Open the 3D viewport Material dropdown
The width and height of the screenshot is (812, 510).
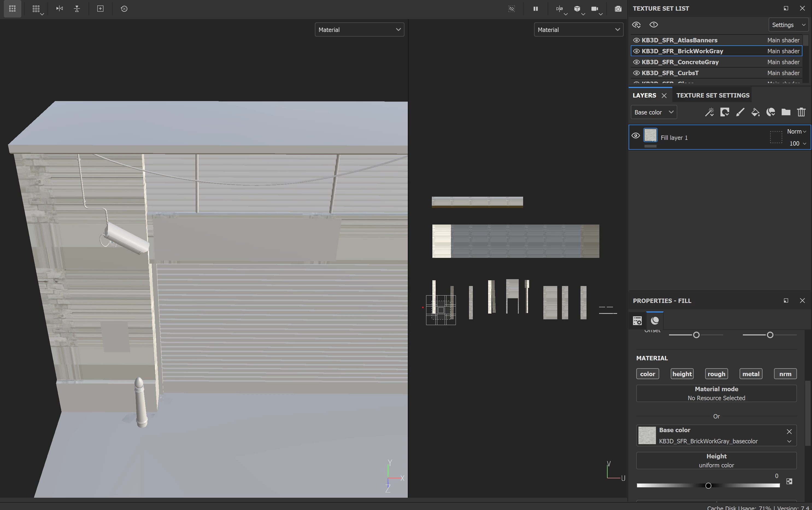tap(359, 30)
